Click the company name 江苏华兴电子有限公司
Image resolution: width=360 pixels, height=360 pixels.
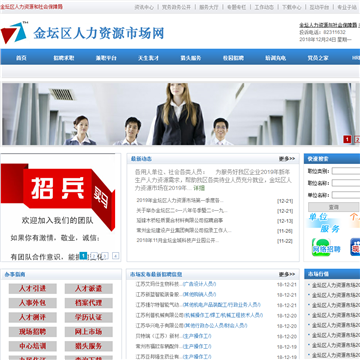click(x=159, y=326)
